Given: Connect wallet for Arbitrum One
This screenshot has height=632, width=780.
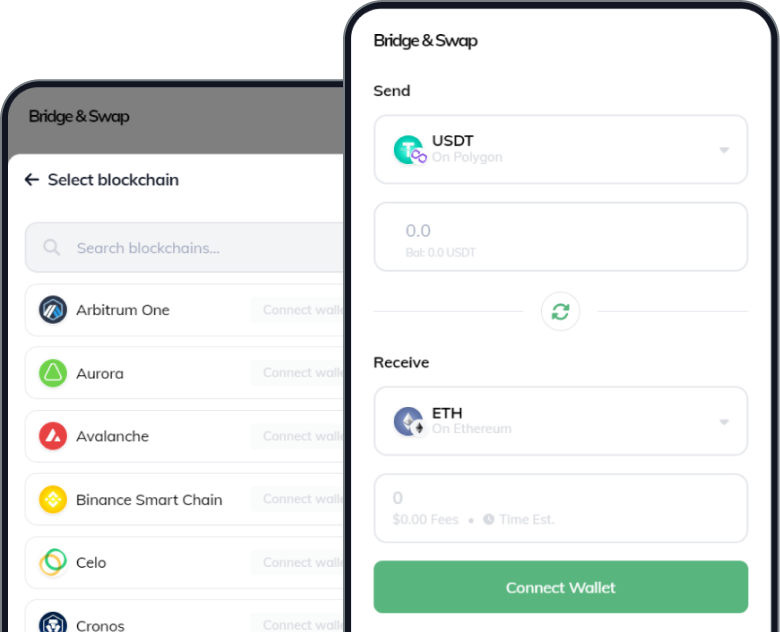Looking at the screenshot, I should coord(297,310).
